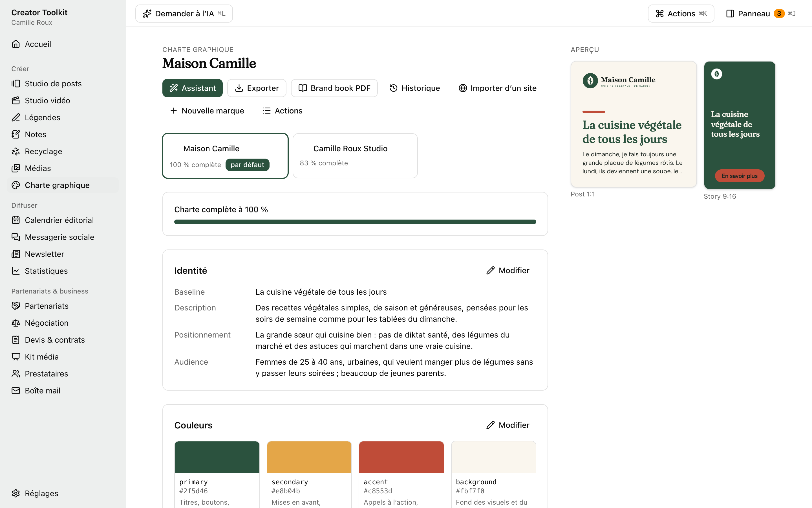The width and height of the screenshot is (812, 508).
Task: Open the Story 9:16 preview thumbnail
Action: (x=740, y=125)
